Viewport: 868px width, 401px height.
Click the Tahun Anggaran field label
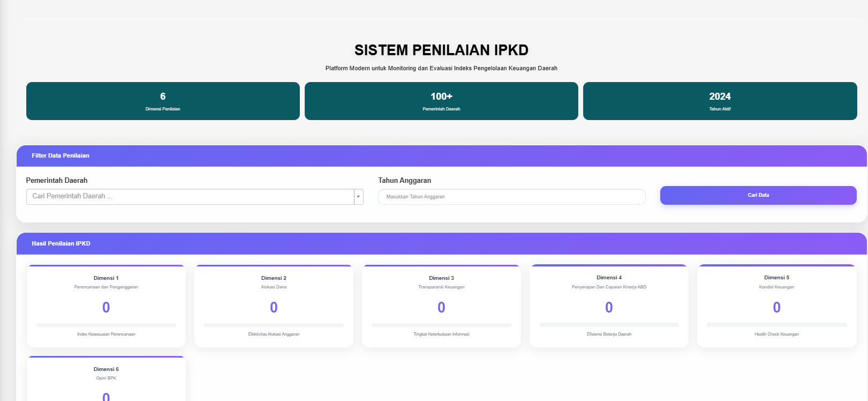pyautogui.click(x=404, y=181)
